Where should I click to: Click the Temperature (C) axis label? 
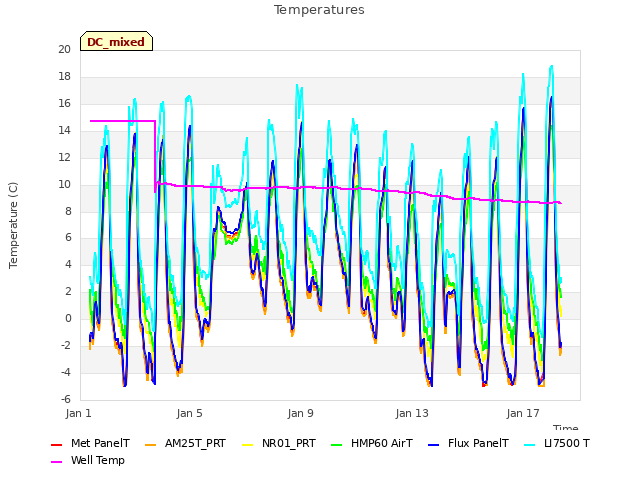point(13,225)
